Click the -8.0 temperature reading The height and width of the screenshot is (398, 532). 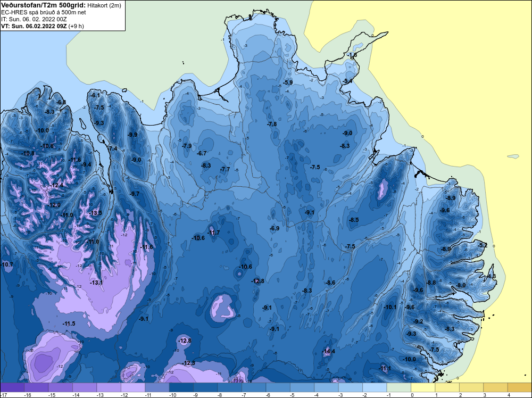(x=461, y=285)
